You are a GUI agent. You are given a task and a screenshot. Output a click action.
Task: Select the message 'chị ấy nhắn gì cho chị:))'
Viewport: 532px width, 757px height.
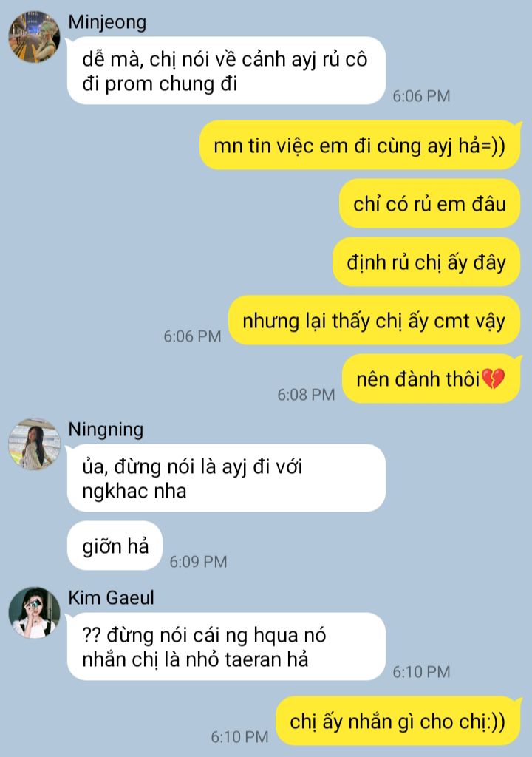coord(398,722)
